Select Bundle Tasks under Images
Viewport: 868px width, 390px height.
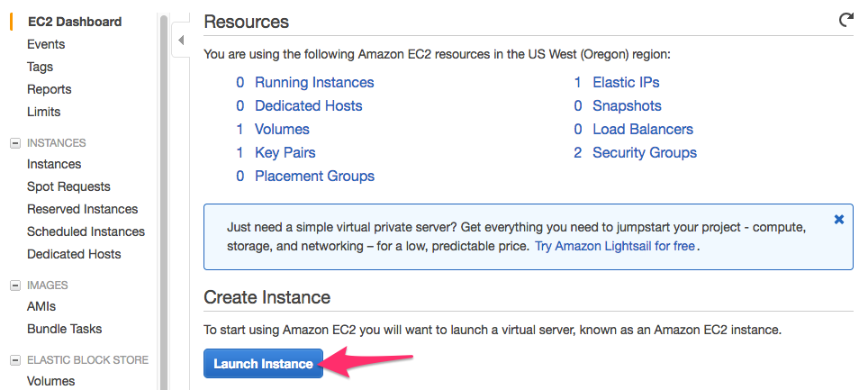[x=64, y=329]
